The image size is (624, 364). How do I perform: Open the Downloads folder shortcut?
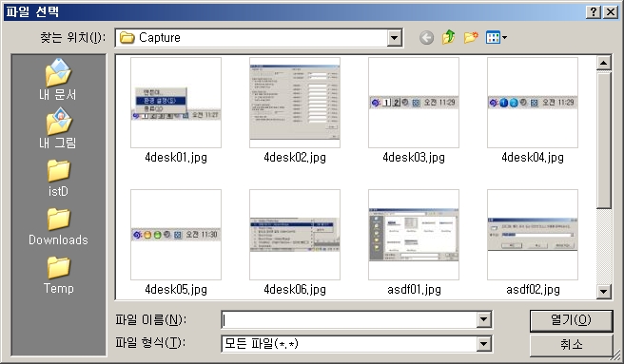[58, 226]
